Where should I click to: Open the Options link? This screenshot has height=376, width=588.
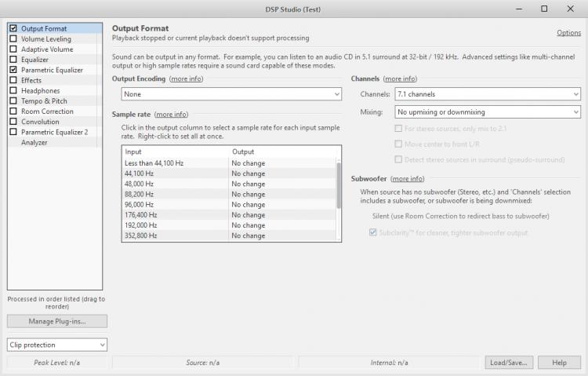coord(568,33)
